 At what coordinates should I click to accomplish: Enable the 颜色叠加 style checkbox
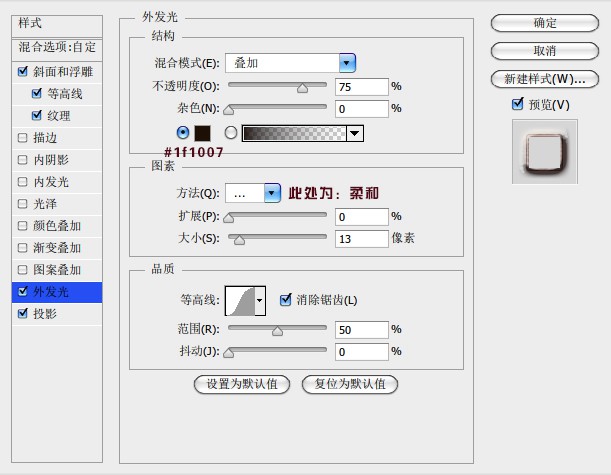(23, 226)
